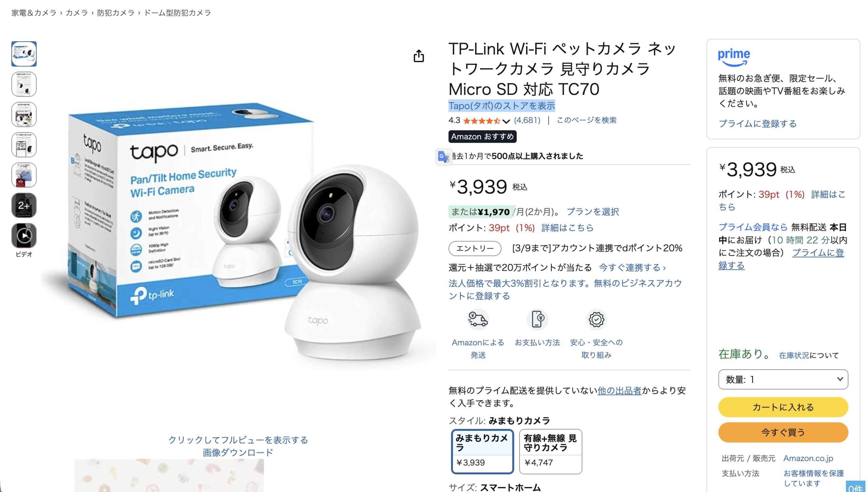Click the share icon above the product image
Viewport: 868px width, 492px height.
point(419,56)
